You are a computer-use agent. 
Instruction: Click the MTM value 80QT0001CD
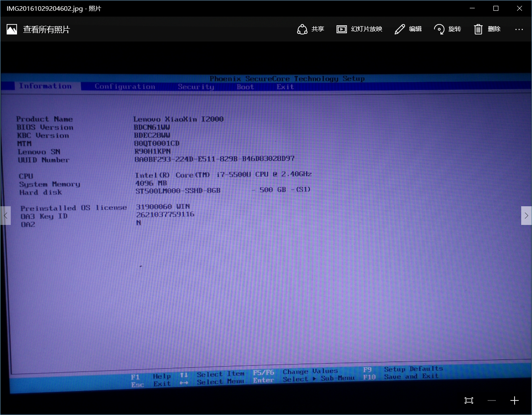coord(157,143)
